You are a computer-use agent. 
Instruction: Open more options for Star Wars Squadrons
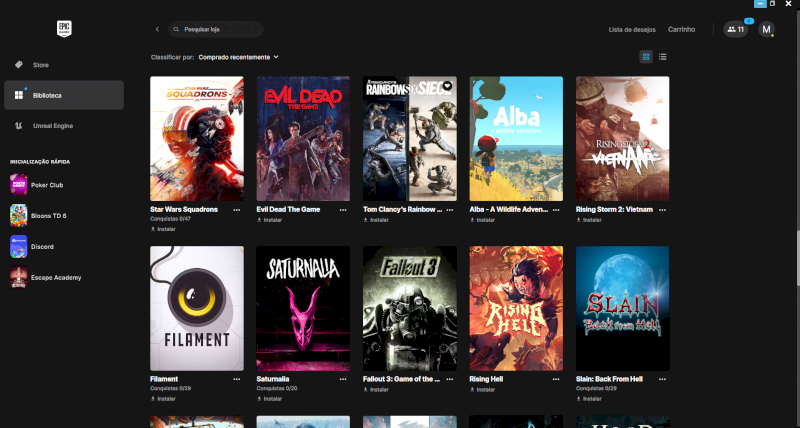[237, 210]
